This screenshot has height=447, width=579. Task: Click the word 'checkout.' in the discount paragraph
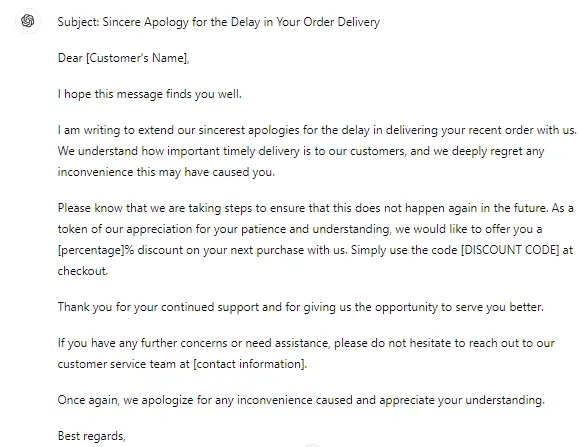click(x=83, y=271)
